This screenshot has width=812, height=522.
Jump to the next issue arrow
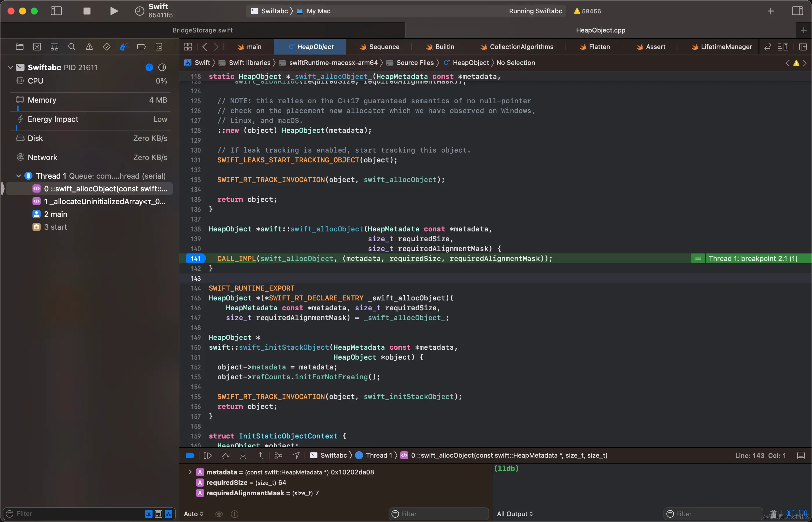(x=805, y=63)
